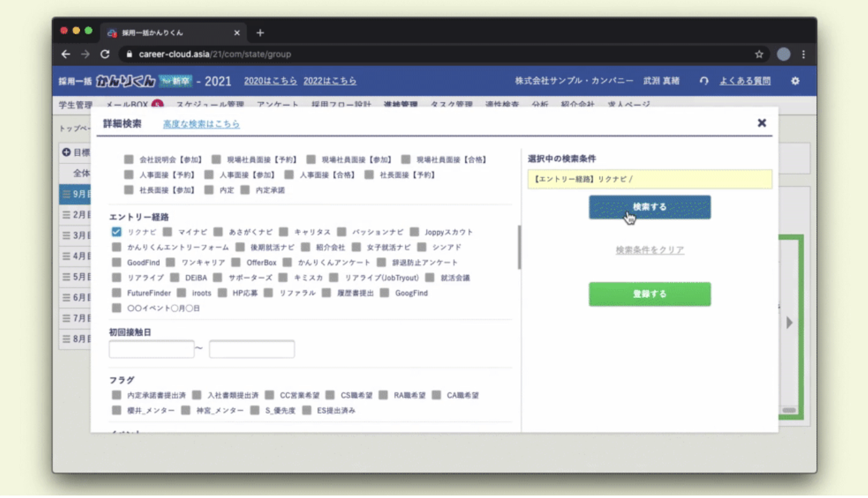
Task: Check the CC営業希望 flag checkbox
Action: [x=269, y=395]
